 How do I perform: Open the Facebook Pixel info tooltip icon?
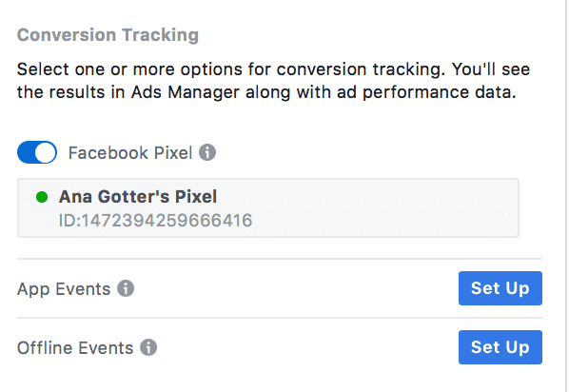tap(207, 152)
